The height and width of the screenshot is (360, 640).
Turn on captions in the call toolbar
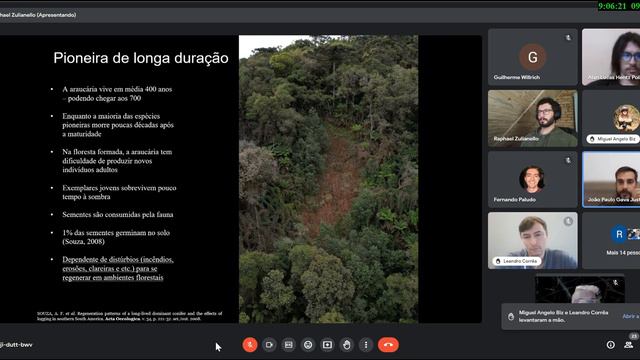289,345
